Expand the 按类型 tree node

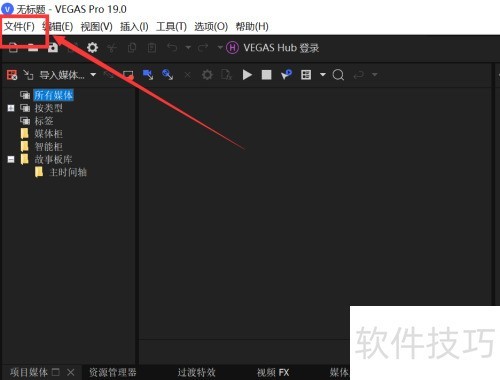tap(11, 108)
